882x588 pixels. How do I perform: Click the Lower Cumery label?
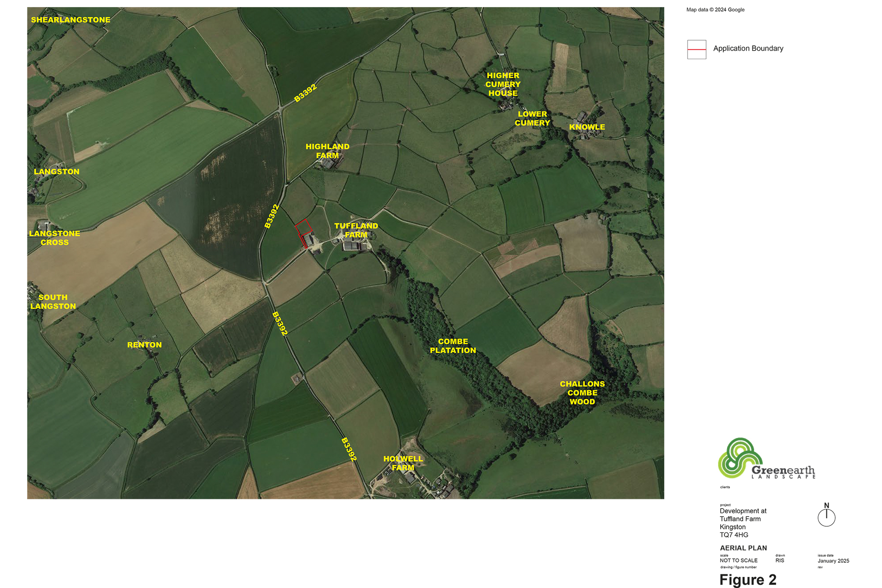(x=532, y=119)
